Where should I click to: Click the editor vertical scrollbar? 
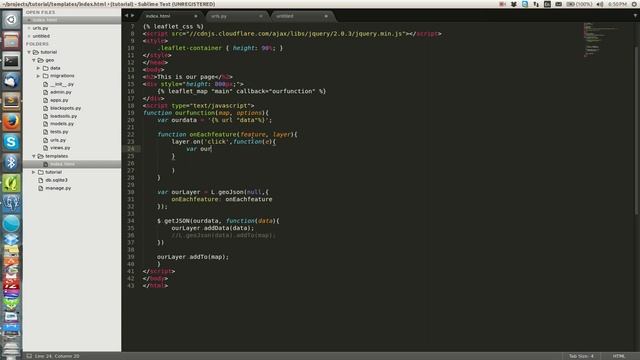click(x=637, y=131)
